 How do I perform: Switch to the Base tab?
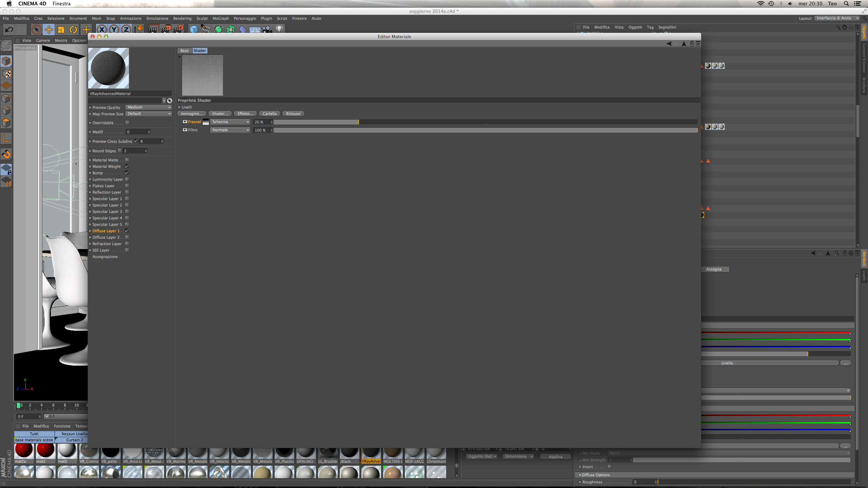pos(184,50)
